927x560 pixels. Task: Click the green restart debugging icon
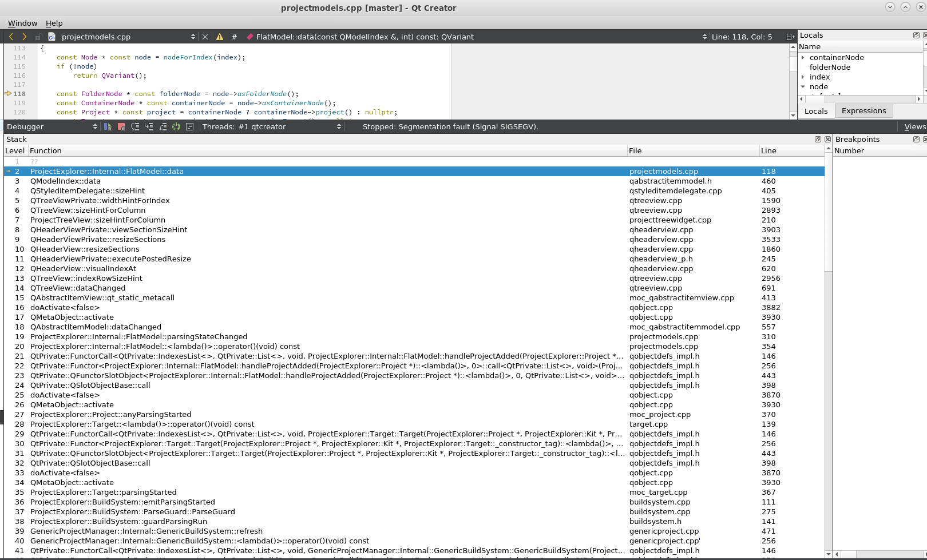pyautogui.click(x=176, y=127)
